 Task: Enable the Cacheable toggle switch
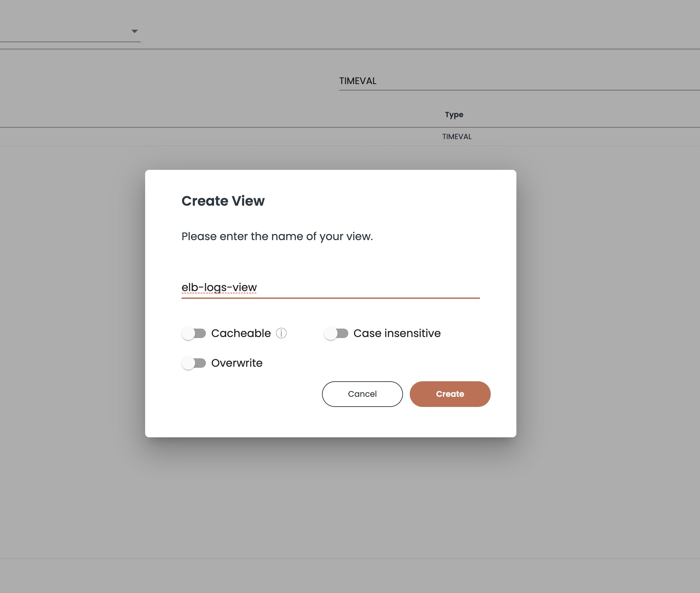click(194, 333)
